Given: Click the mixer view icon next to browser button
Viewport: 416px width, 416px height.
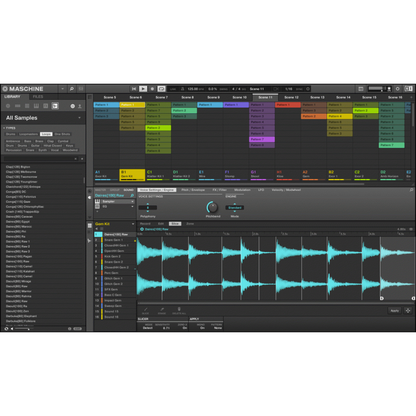Looking at the screenshot, I should [81, 89].
